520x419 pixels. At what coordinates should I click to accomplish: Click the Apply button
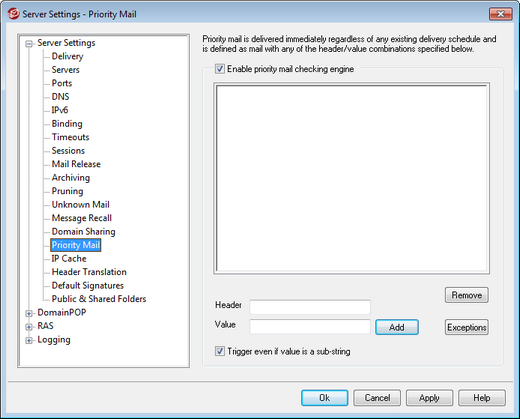pyautogui.click(x=429, y=398)
